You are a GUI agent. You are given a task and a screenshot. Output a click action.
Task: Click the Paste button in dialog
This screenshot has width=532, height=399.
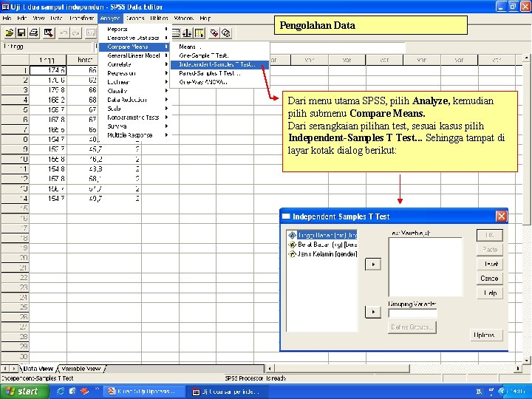[490, 250]
